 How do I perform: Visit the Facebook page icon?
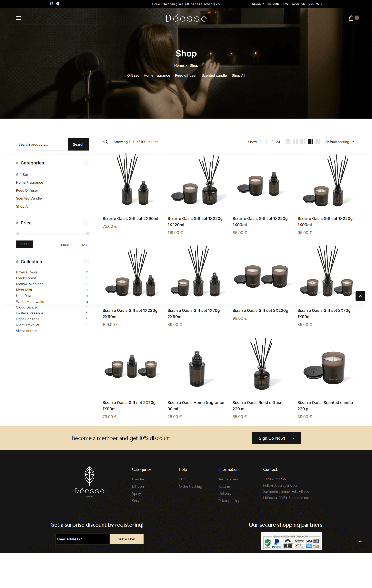[58, 4]
